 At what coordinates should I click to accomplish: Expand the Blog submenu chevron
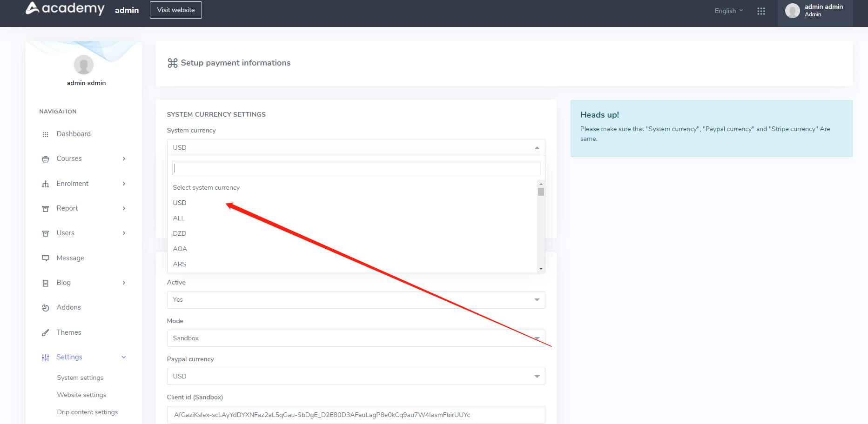click(x=124, y=283)
